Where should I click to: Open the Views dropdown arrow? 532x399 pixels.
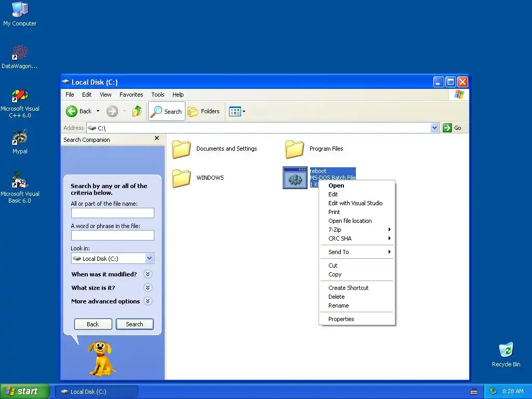click(244, 111)
